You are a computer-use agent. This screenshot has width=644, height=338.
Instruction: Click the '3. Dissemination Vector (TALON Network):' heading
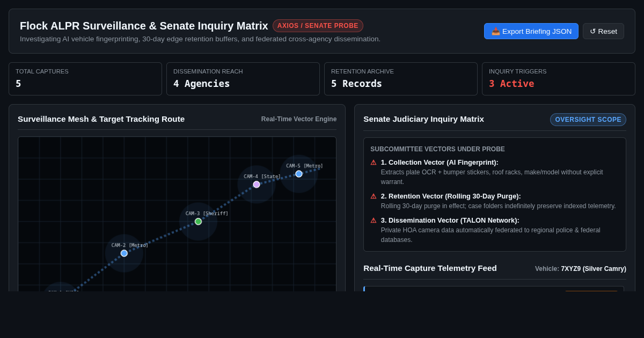point(450,220)
